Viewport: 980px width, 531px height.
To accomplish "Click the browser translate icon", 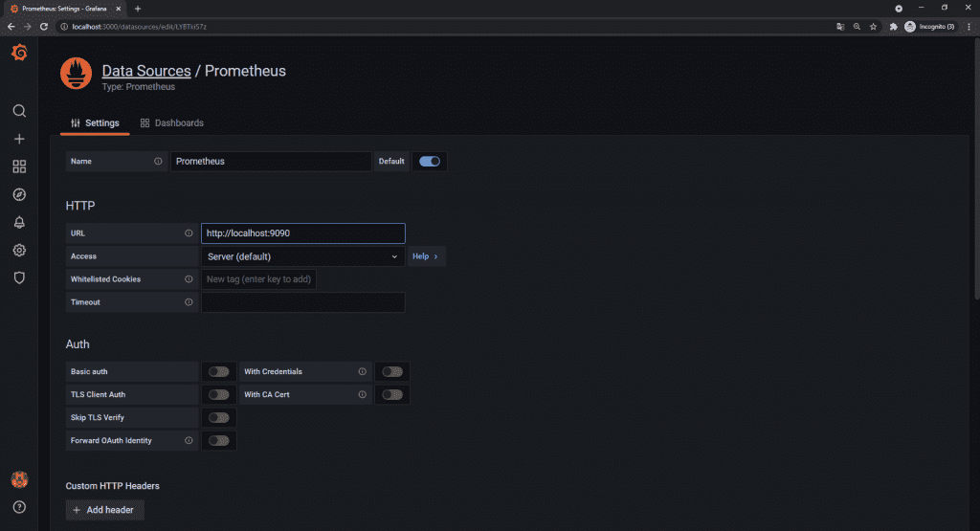I will [x=840, y=26].
